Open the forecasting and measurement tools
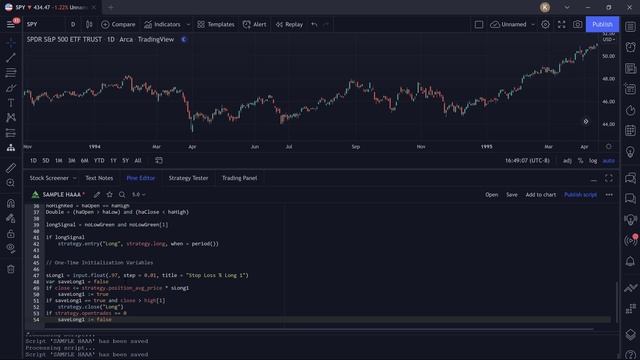 click(x=11, y=133)
